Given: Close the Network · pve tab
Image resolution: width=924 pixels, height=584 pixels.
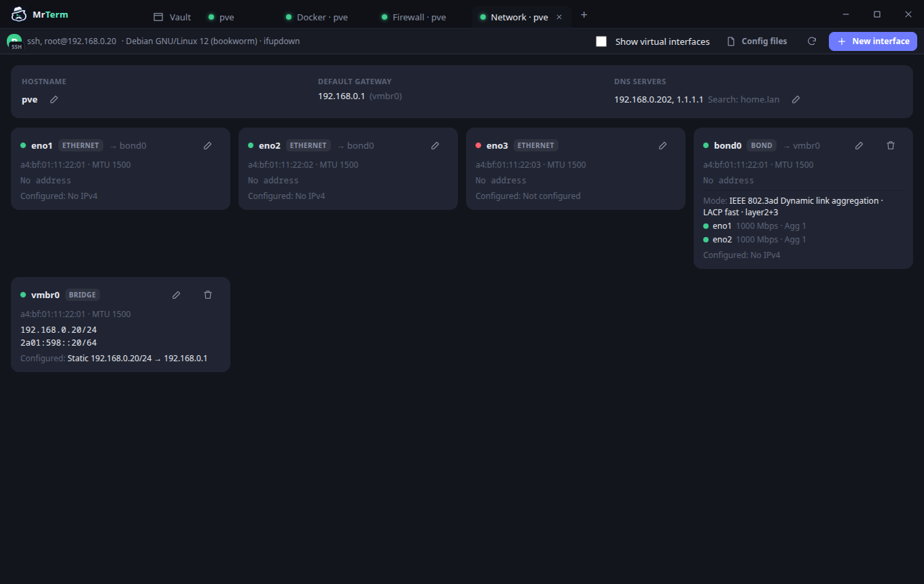Looking at the screenshot, I should pos(559,17).
